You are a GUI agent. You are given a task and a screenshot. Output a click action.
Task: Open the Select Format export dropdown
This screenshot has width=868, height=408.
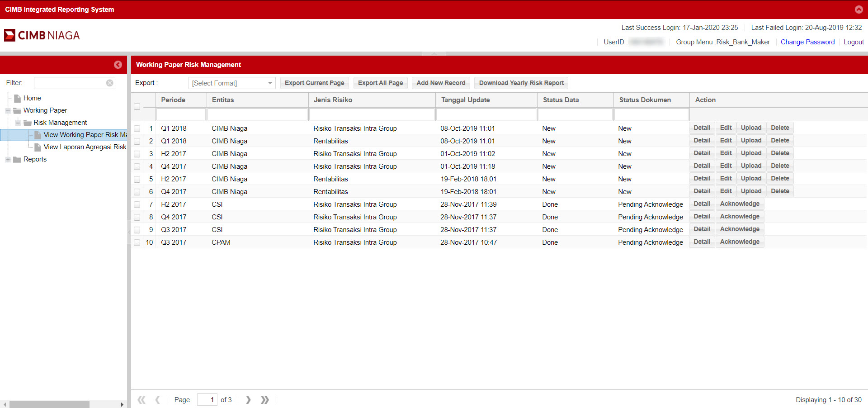pos(232,83)
